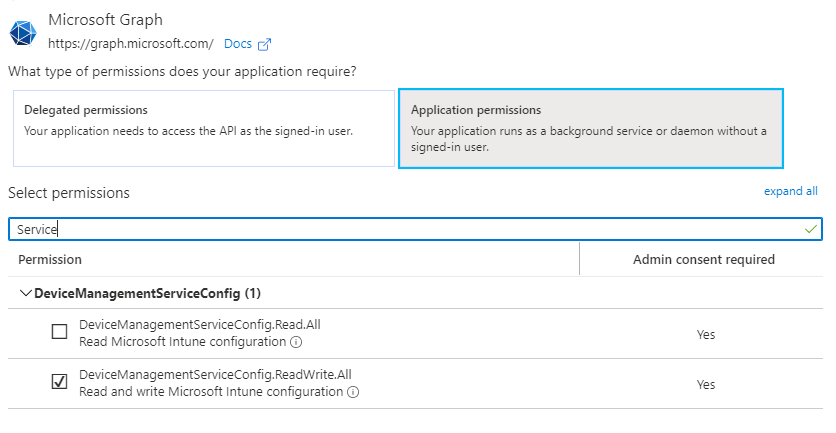
Task: Click the Read Microsoft Intune configuration description
Action: 183,342
